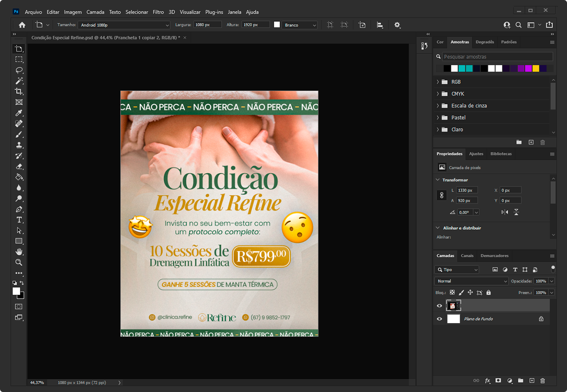The height and width of the screenshot is (392, 567).
Task: Select the Eraser tool
Action: pyautogui.click(x=19, y=167)
